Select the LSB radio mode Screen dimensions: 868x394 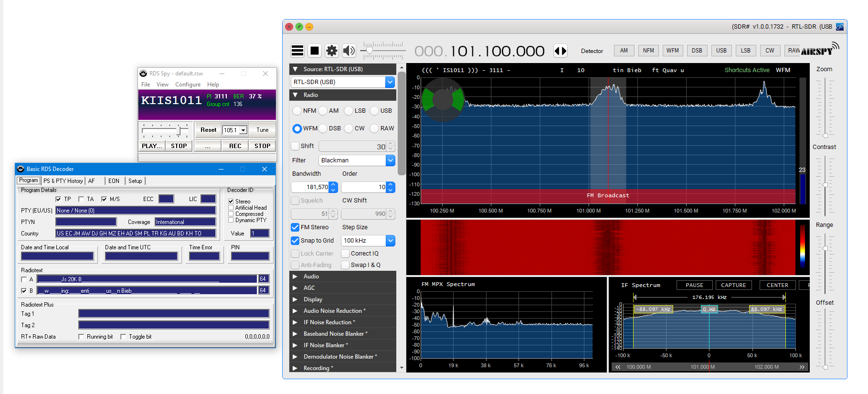click(x=349, y=111)
